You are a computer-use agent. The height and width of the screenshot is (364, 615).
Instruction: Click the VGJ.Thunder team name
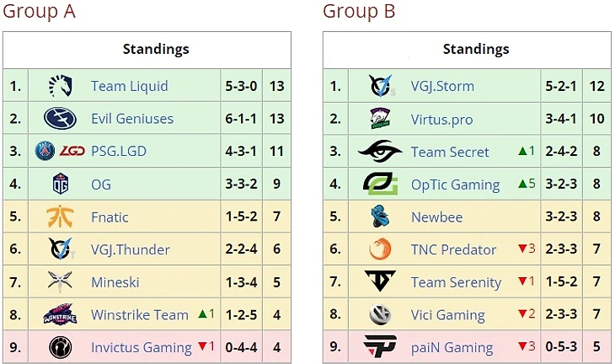coord(131,249)
